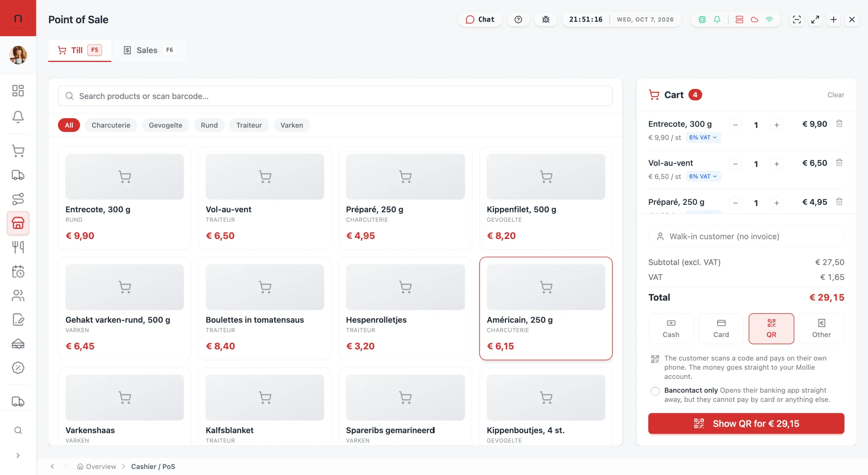Filter products by All category
The image size is (868, 475).
tap(69, 125)
